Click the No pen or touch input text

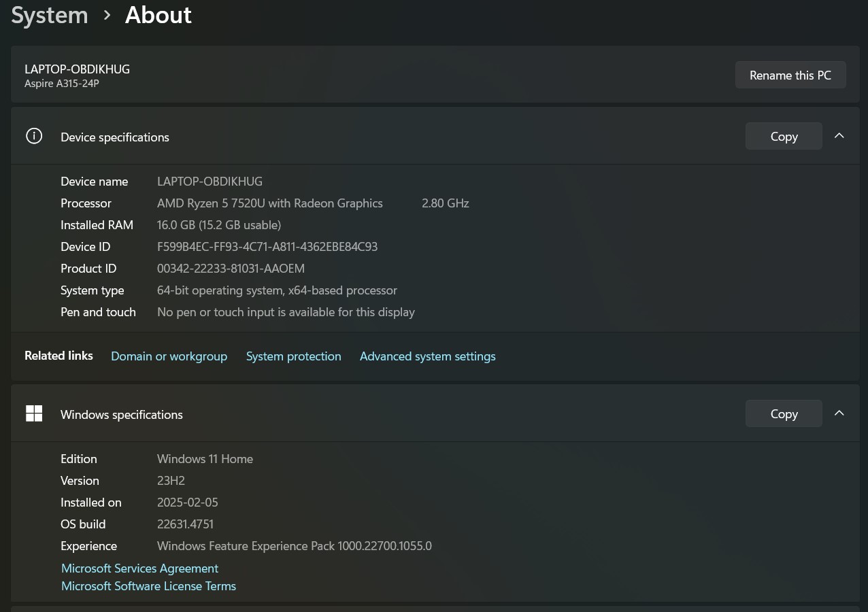(286, 312)
